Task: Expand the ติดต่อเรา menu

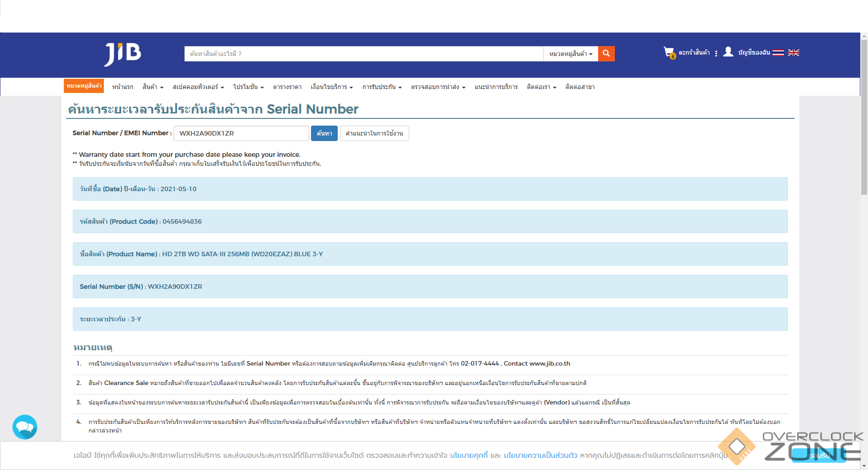Action: (541, 87)
